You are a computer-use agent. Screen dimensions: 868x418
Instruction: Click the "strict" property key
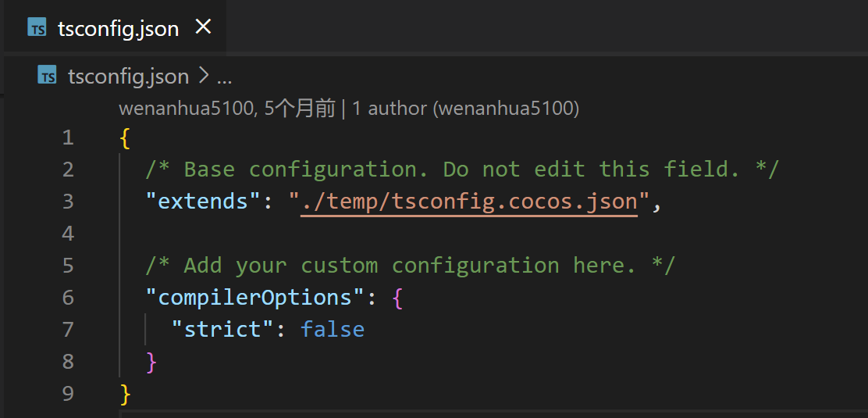pos(222,330)
